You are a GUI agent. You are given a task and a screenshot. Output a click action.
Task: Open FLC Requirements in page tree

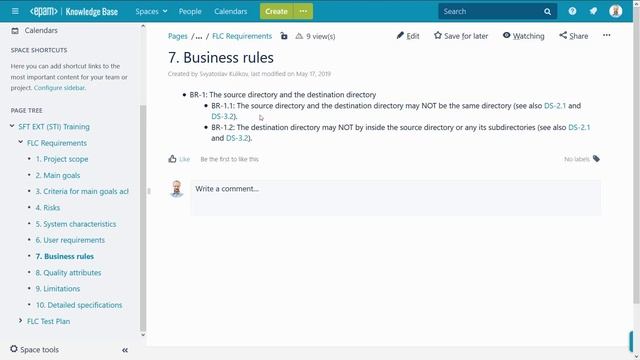57,143
